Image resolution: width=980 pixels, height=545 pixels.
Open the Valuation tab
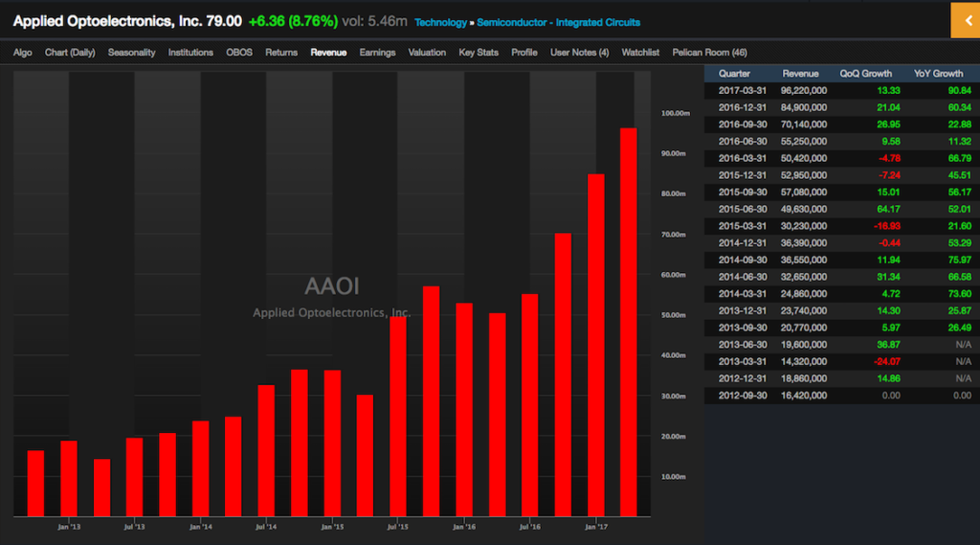(x=427, y=53)
